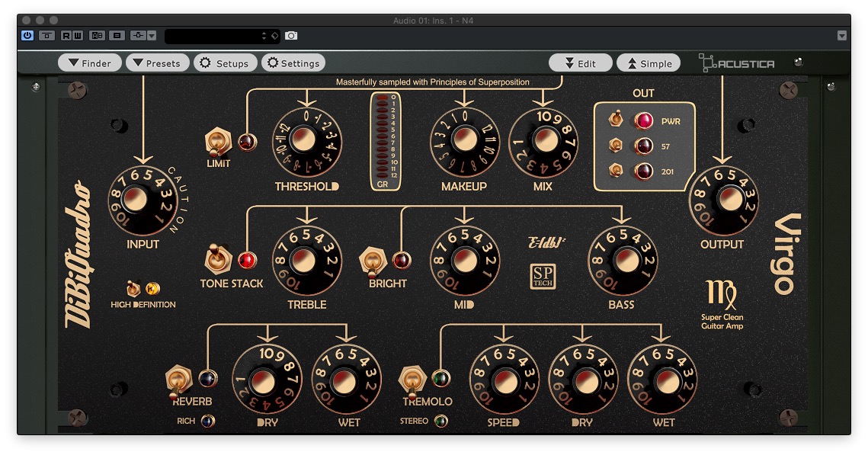The height and width of the screenshot is (455, 868).
Task: Click the 201 indicator lamp
Action: coord(643,171)
